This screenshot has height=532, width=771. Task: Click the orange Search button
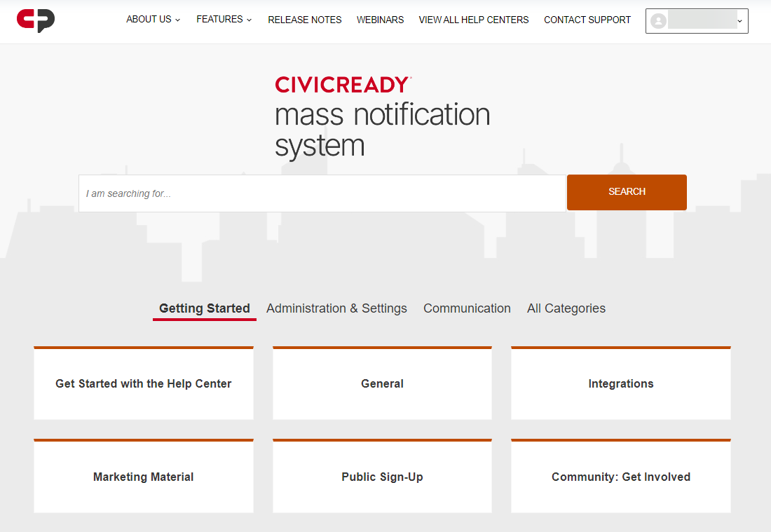click(627, 192)
